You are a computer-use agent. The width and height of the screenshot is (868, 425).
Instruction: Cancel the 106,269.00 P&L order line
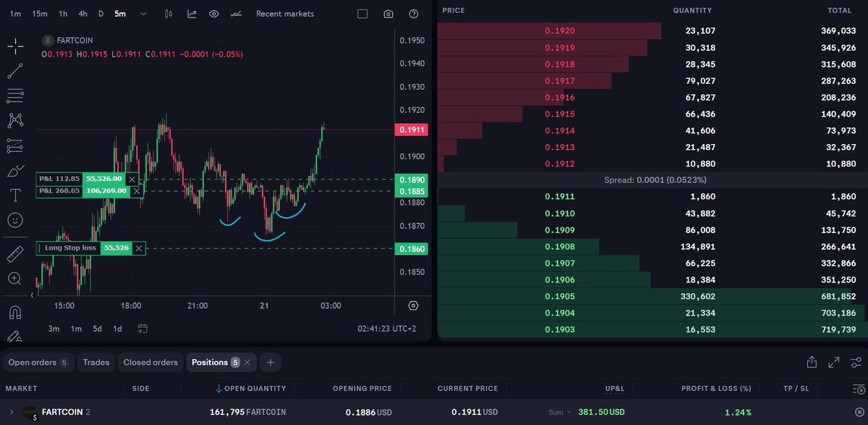pyautogui.click(x=137, y=191)
